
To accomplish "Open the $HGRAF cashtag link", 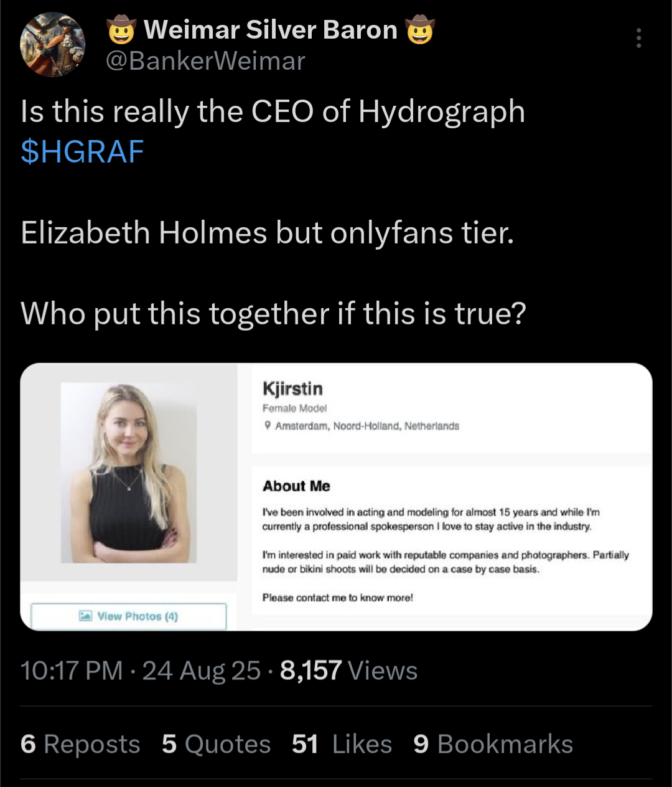I will [82, 151].
